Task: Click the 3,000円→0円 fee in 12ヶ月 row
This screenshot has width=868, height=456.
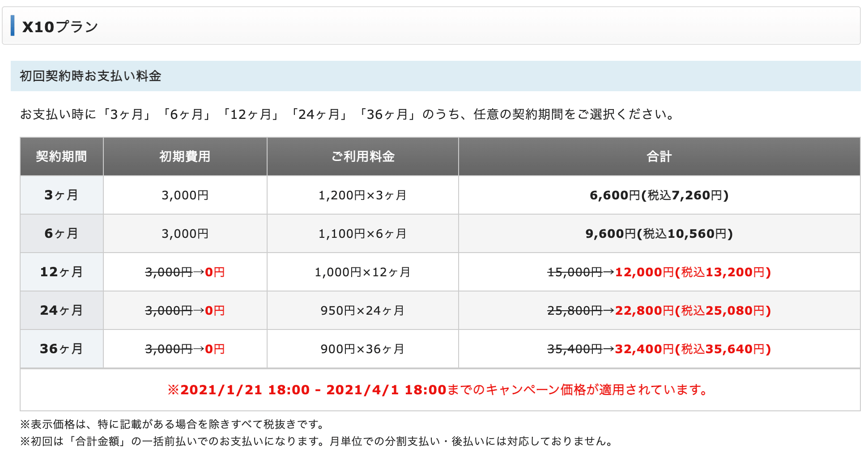Action: coord(185,272)
